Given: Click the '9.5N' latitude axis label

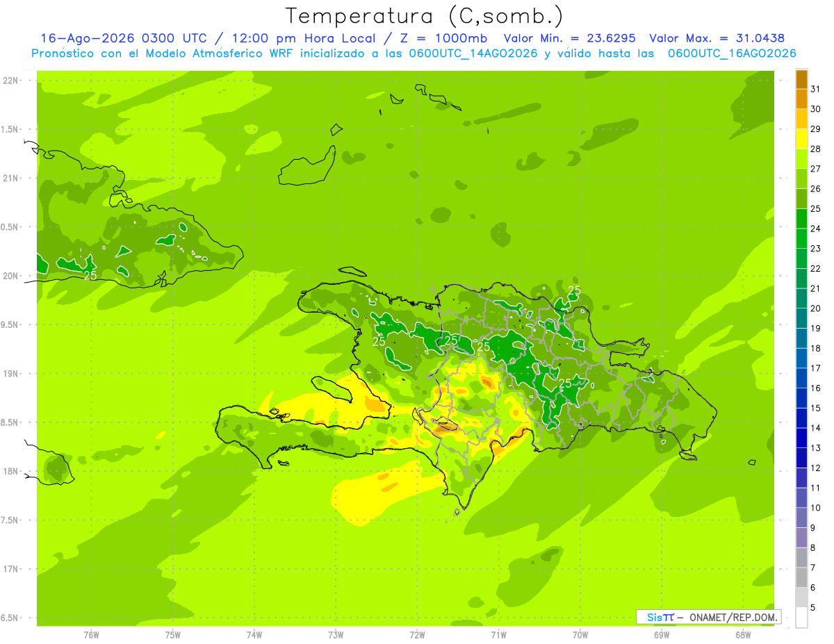Looking at the screenshot, I should (x=10, y=324).
